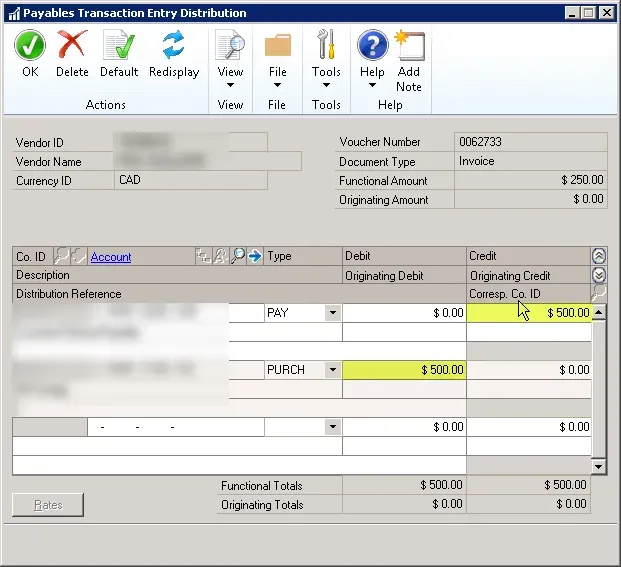The image size is (621, 567).
Task: Expand the PAY type dropdown
Action: tap(332, 313)
